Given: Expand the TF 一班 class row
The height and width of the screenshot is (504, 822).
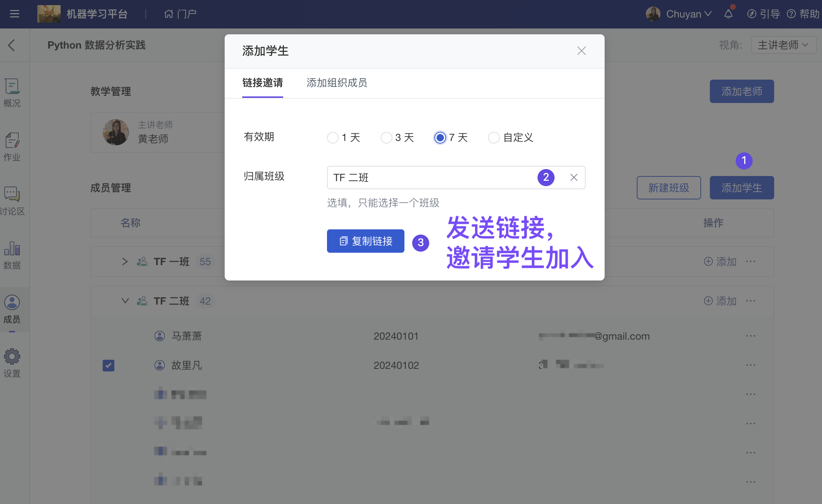Looking at the screenshot, I should [x=125, y=261].
